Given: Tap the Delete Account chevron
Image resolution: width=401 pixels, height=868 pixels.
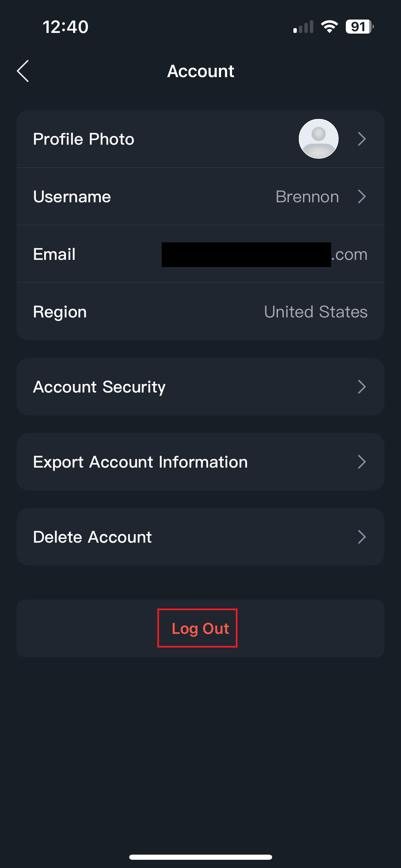Looking at the screenshot, I should 362,537.
